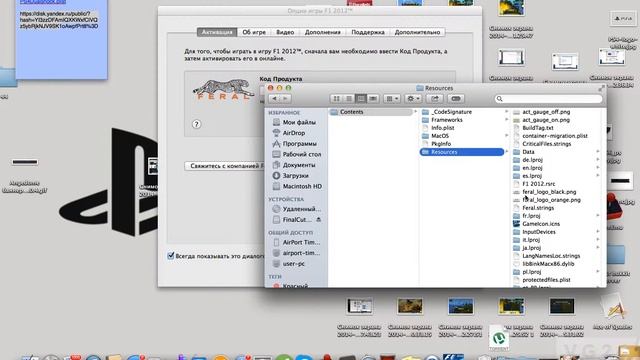Click Свяжитесь с компанией button
Viewport: 640px width, 360px height.
pos(225,166)
